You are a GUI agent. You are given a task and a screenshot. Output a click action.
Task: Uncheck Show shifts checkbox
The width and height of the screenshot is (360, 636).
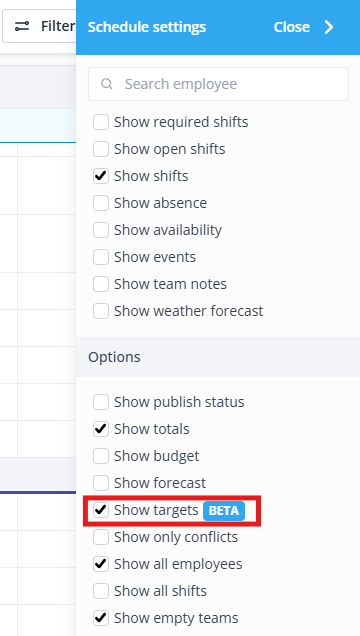101,176
